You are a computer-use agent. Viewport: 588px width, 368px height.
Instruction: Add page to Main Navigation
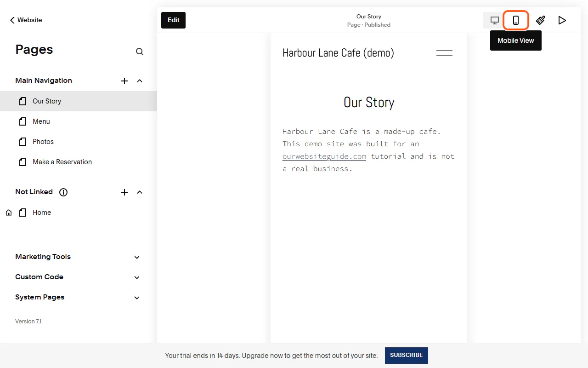(124, 81)
